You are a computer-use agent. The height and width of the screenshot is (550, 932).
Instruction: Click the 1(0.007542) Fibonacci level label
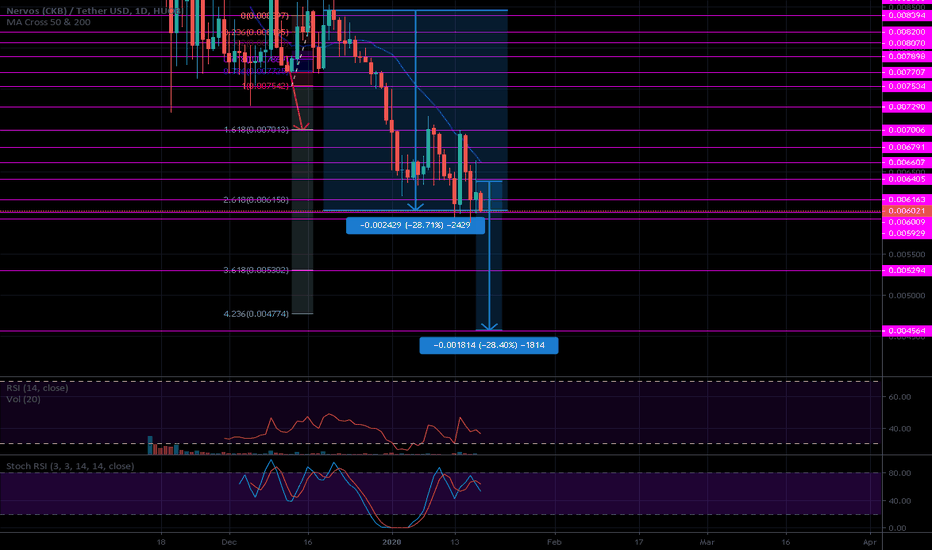click(x=265, y=86)
